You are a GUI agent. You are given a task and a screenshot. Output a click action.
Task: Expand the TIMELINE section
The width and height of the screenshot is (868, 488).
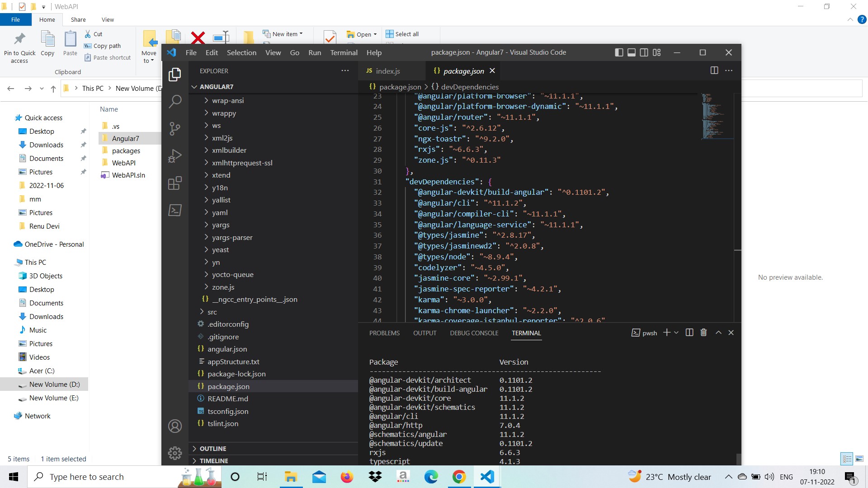click(213, 460)
